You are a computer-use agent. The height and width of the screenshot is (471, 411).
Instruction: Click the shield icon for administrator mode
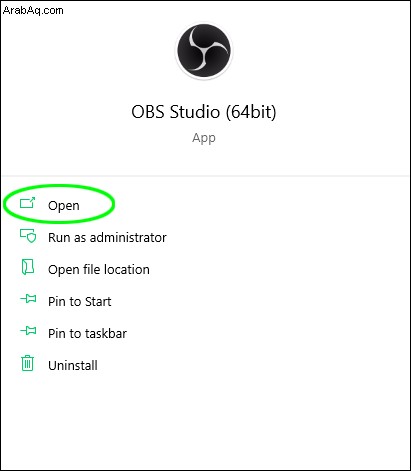pos(28,236)
